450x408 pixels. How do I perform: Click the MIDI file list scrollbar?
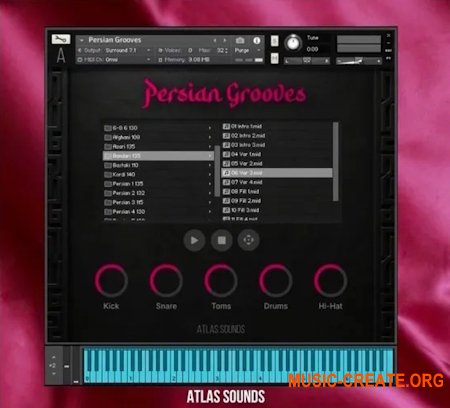point(336,162)
